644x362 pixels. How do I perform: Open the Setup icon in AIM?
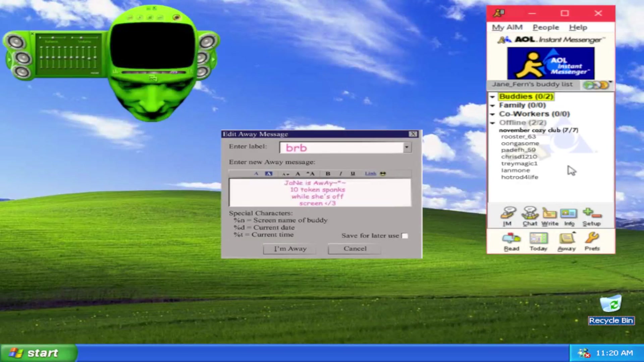tap(592, 217)
